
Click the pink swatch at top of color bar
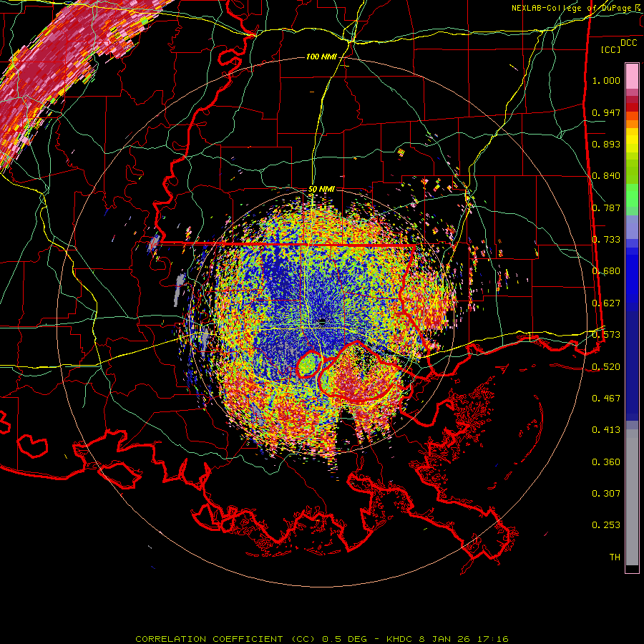(x=632, y=76)
